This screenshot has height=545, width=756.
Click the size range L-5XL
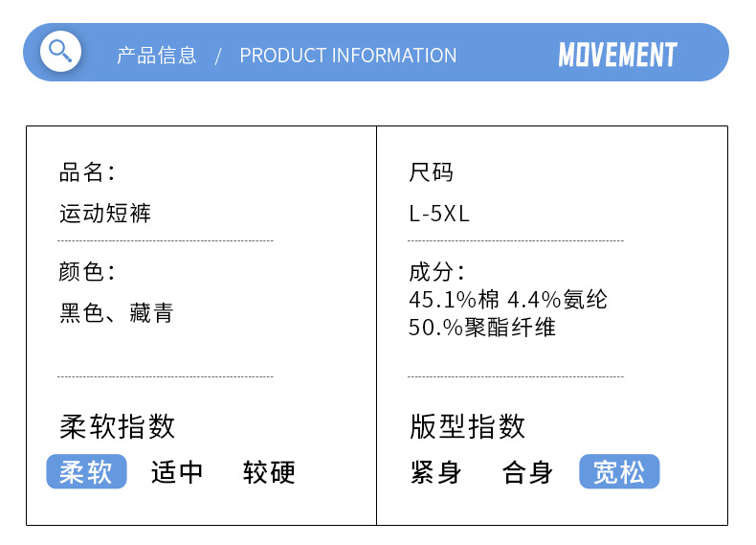click(x=439, y=213)
